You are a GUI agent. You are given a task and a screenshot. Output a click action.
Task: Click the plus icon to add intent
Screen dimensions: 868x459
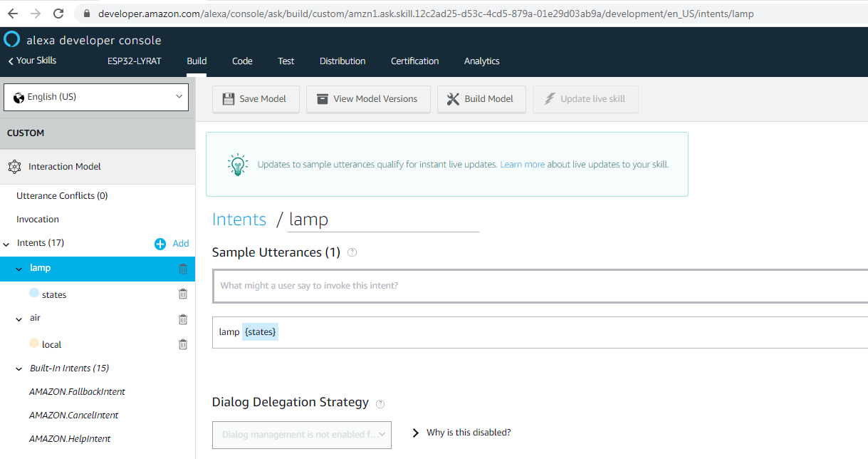[x=160, y=244]
